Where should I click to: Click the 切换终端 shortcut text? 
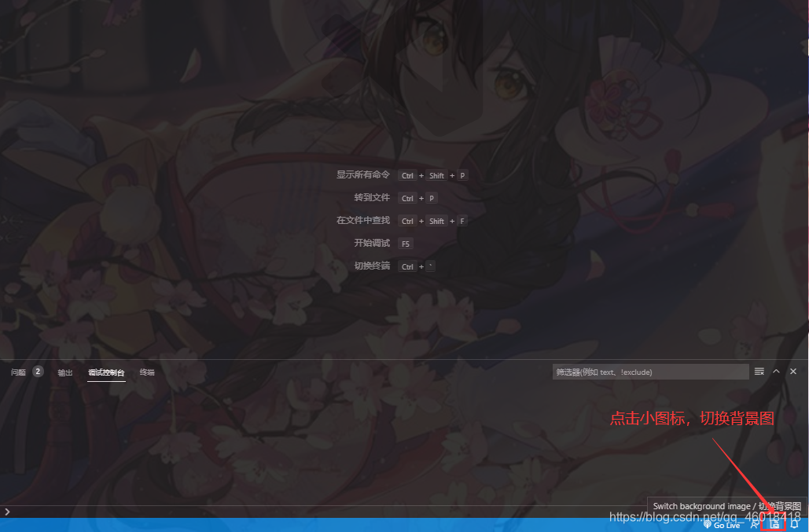[372, 266]
